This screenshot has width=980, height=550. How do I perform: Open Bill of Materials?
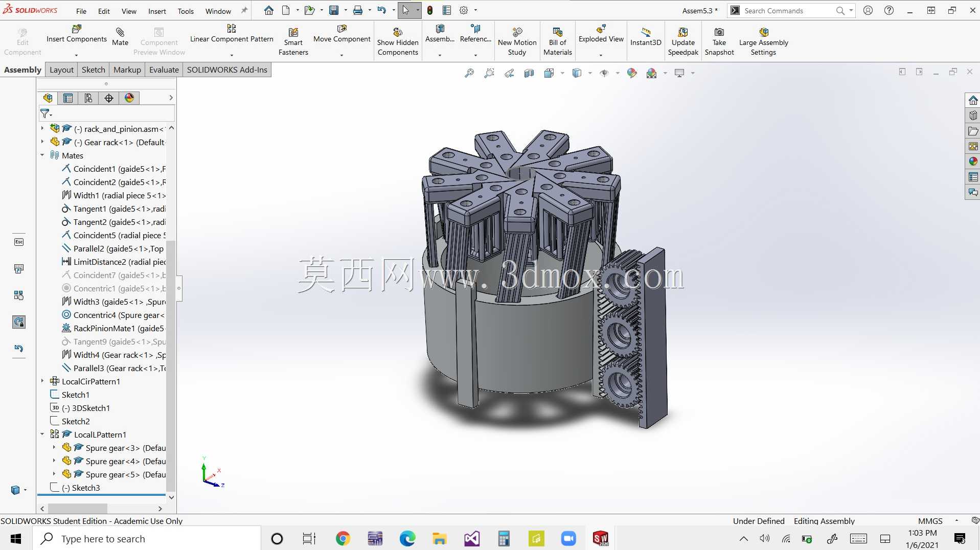click(557, 42)
